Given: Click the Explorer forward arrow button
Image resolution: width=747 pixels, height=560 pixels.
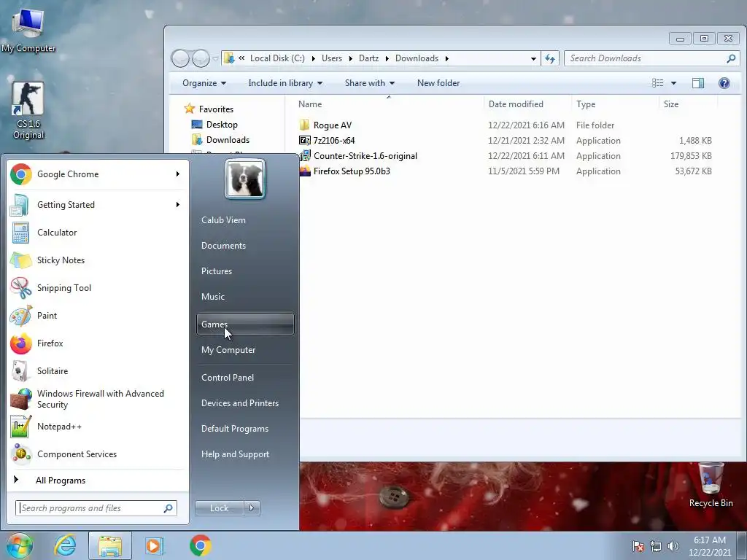Looking at the screenshot, I should pos(201,58).
